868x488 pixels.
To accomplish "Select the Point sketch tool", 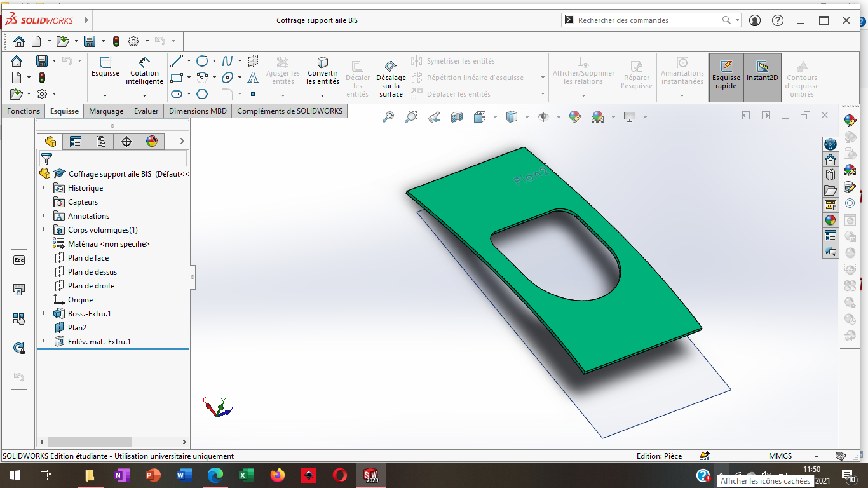I will [253, 94].
